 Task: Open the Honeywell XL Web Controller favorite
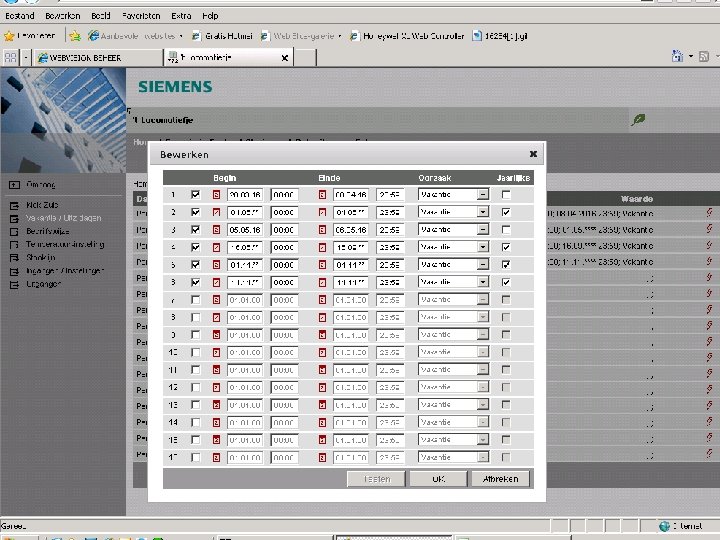click(407, 36)
